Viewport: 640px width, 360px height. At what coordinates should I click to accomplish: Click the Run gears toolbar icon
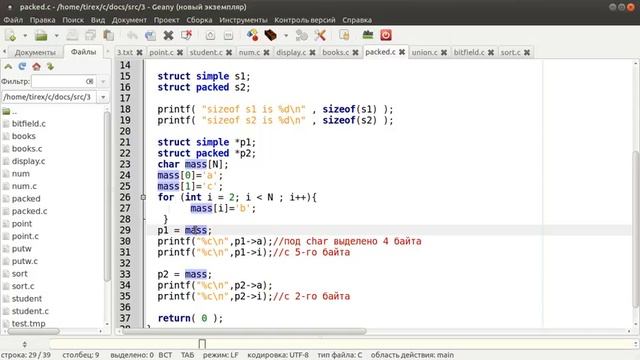[x=302, y=36]
